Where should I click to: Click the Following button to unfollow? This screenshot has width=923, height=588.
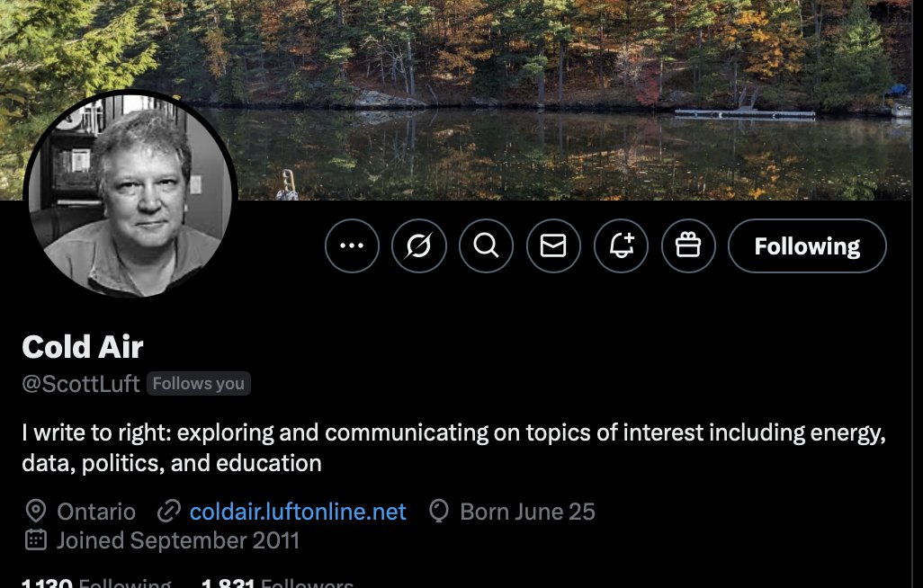(807, 246)
